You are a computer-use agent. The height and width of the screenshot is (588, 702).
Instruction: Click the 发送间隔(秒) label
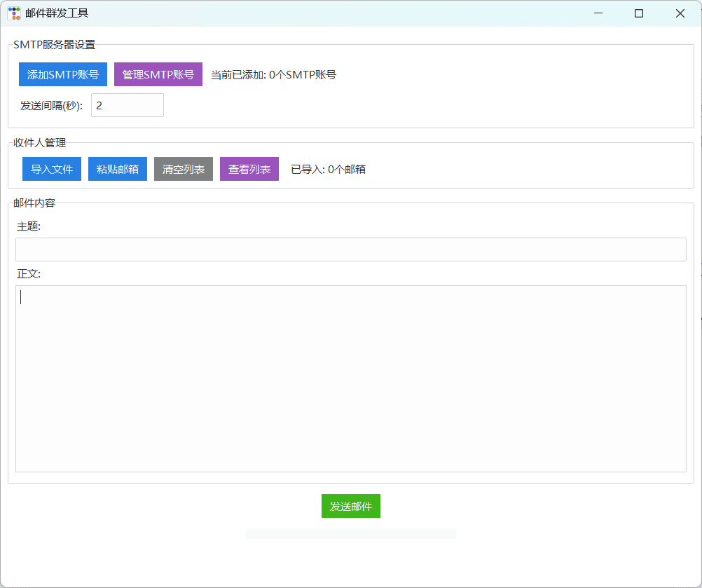click(51, 106)
